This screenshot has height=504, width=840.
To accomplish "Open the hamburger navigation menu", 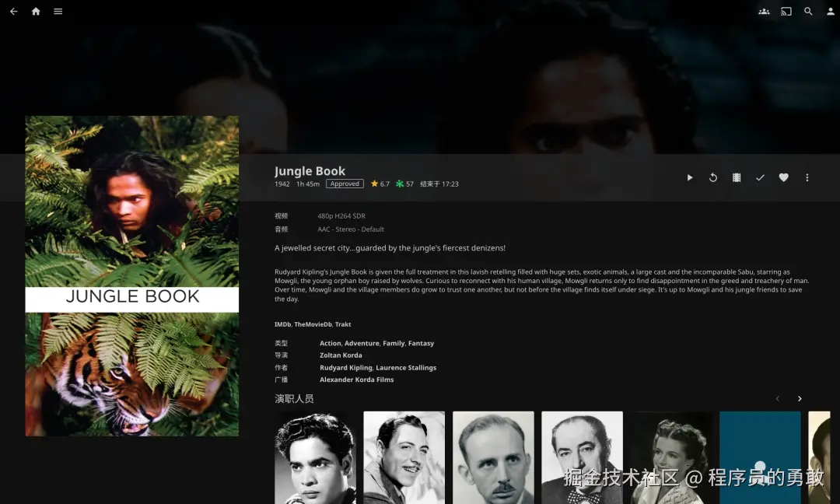I will click(58, 11).
